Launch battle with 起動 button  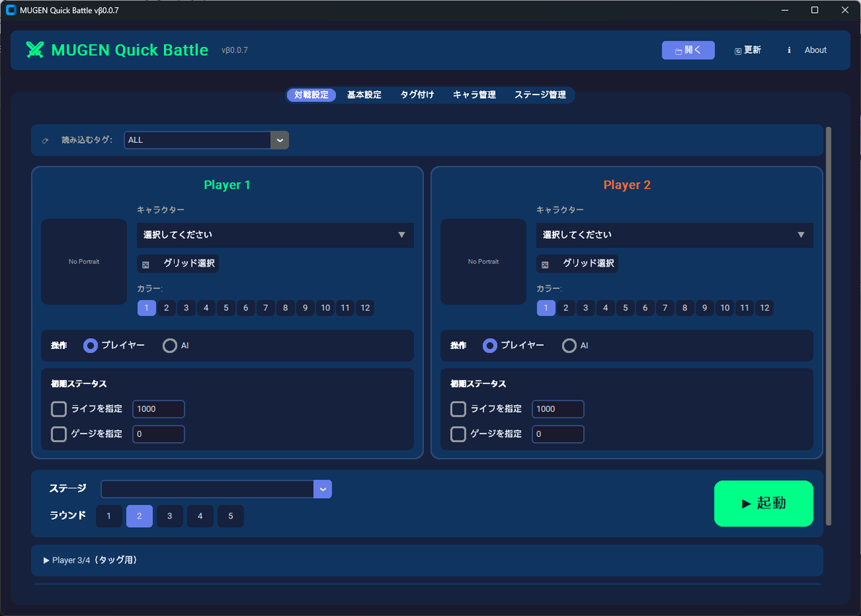pos(763,503)
